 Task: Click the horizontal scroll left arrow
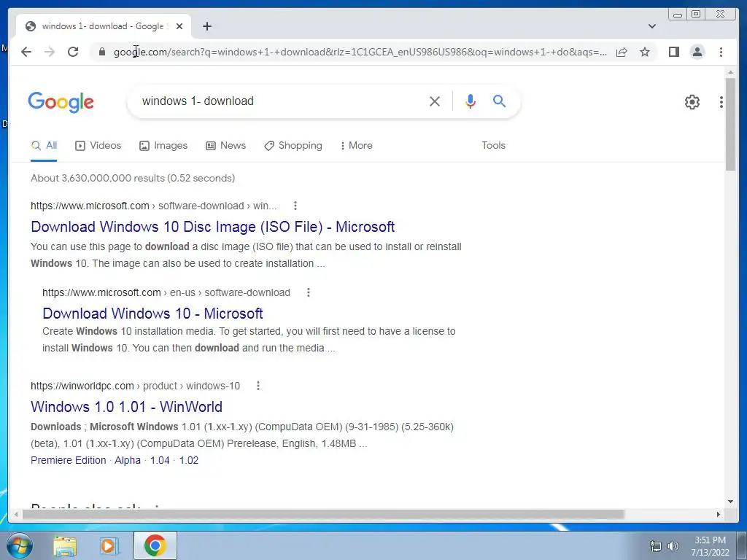[x=16, y=514]
